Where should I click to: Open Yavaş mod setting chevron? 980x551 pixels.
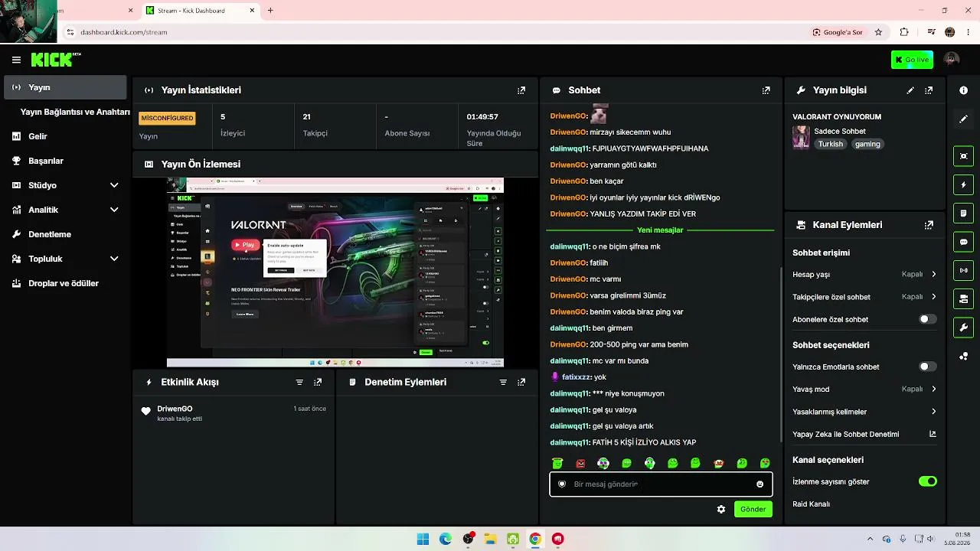(933, 389)
